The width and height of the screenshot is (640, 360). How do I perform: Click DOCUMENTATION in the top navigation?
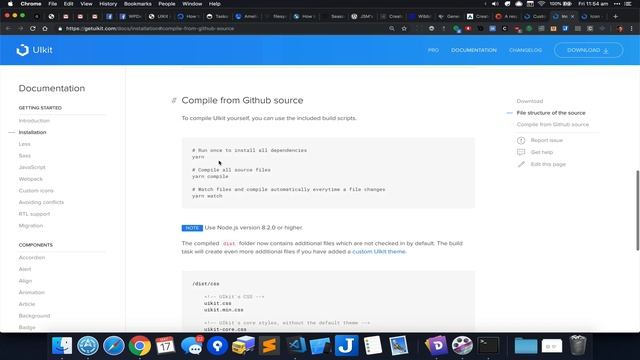point(474,50)
